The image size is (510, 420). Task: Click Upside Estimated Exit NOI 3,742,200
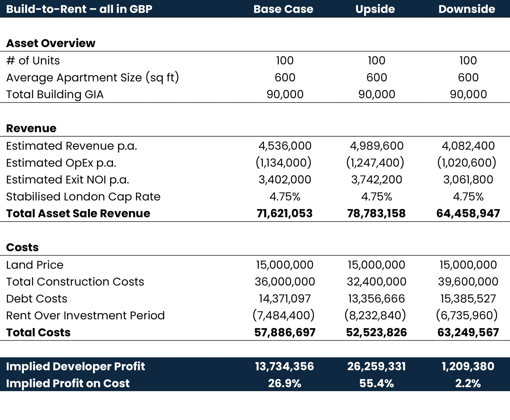(x=376, y=180)
